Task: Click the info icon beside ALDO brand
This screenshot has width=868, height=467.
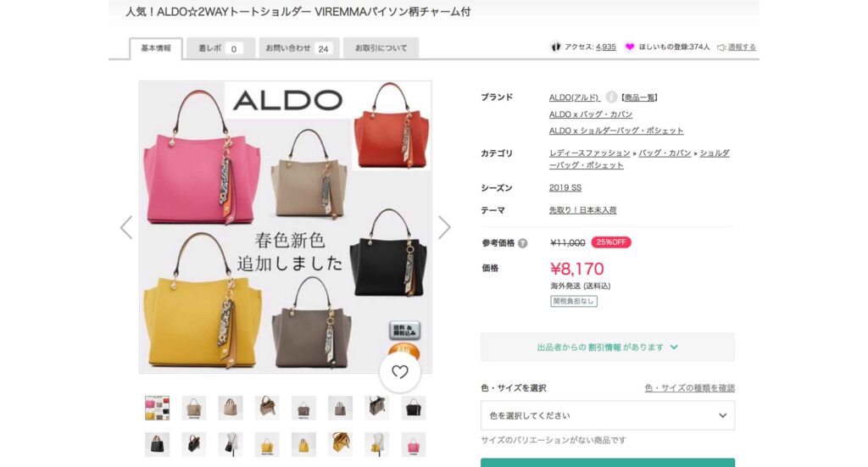Action: coord(610,97)
